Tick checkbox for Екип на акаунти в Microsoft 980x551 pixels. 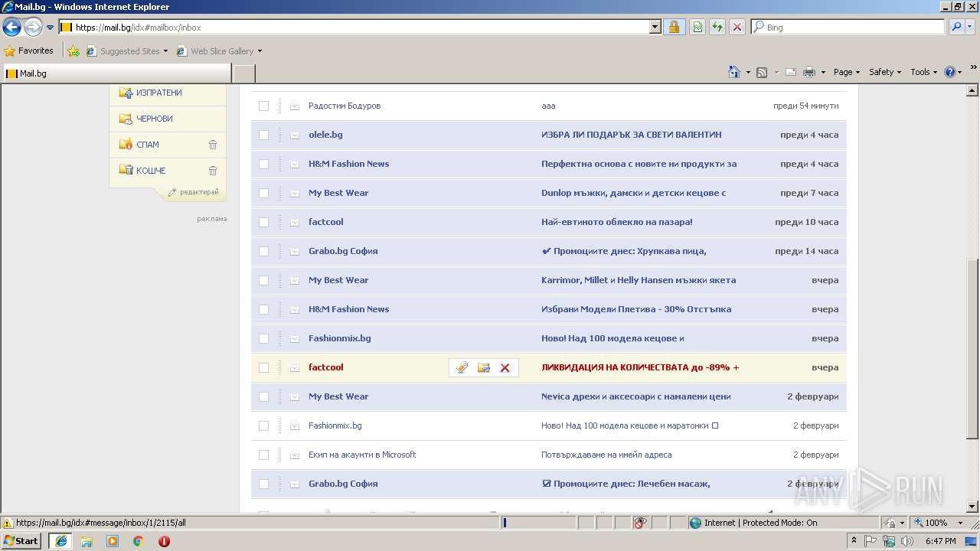[263, 455]
